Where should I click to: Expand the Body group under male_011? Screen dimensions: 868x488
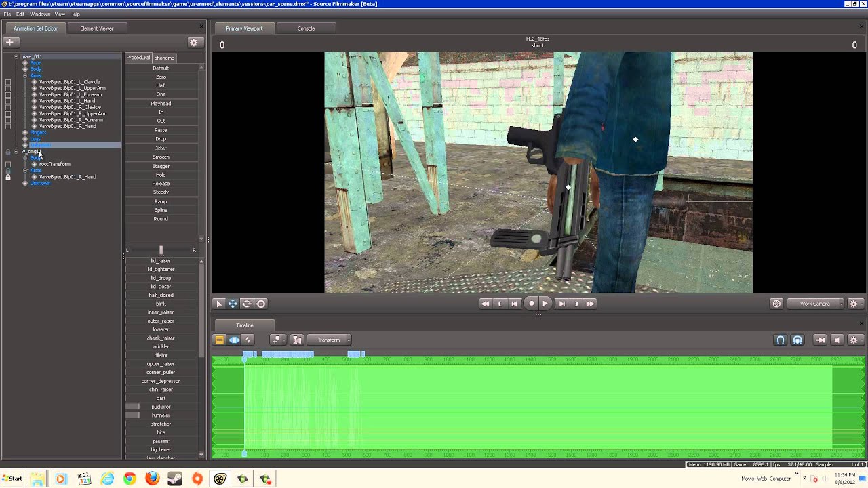[25, 69]
